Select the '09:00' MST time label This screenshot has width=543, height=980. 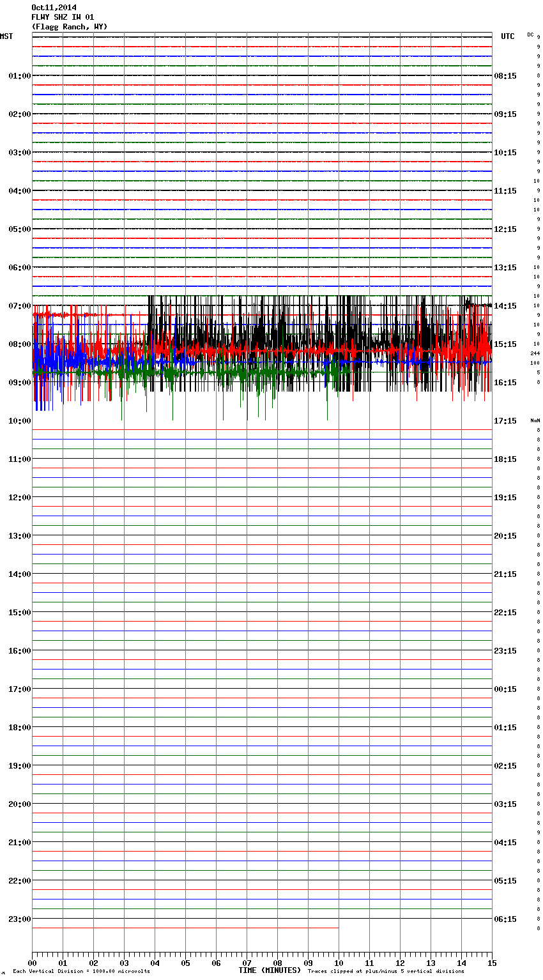20,383
